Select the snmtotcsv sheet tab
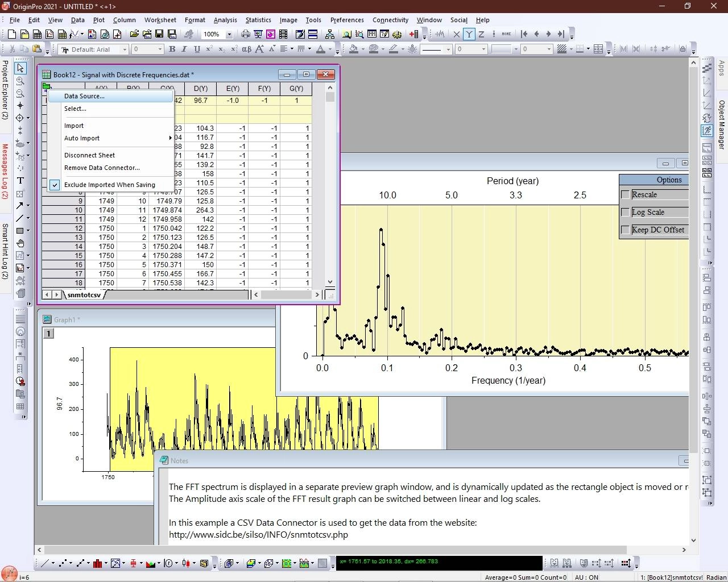 [x=84, y=295]
